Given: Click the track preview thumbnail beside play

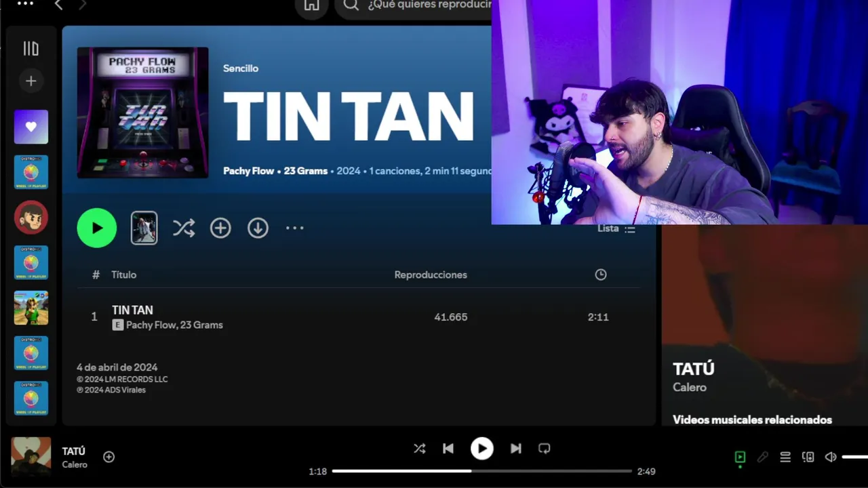Looking at the screenshot, I should [x=144, y=228].
